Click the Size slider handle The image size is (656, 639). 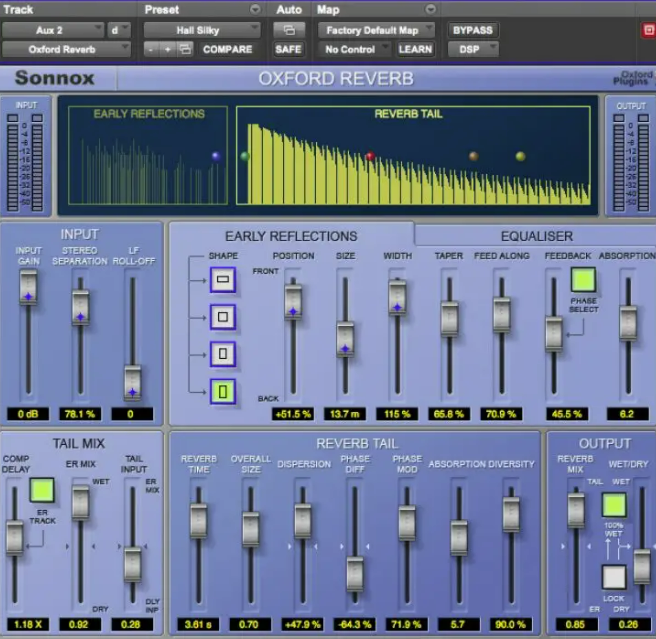point(345,339)
